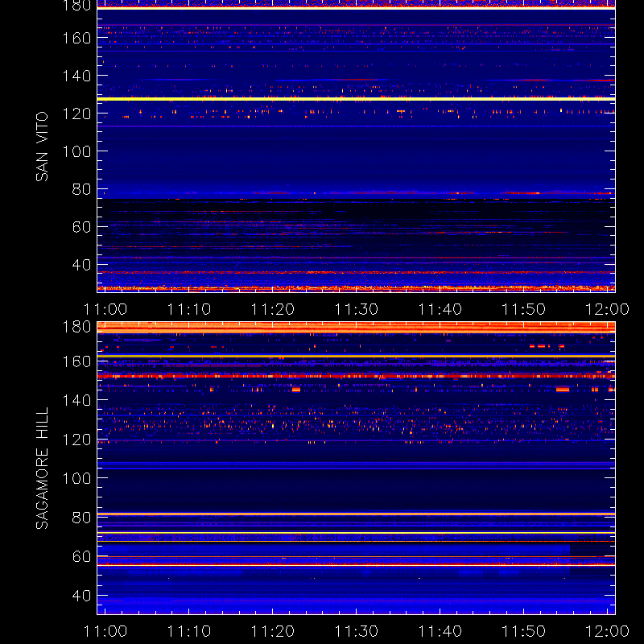Click the 180 label on Sagamore Hill axis

(76, 327)
